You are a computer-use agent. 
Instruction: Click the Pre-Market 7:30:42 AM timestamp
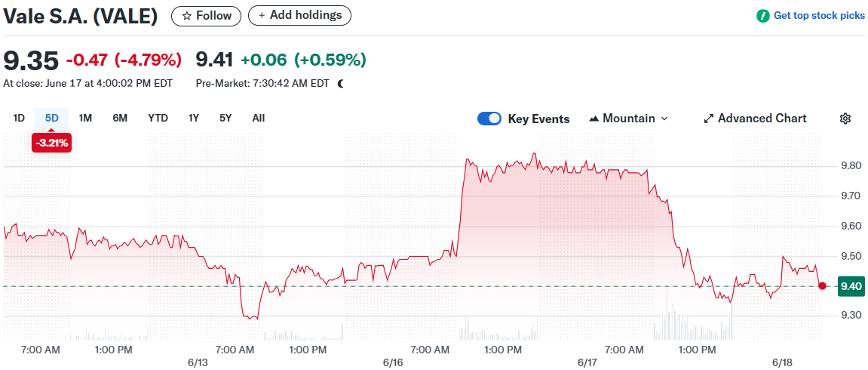click(262, 84)
